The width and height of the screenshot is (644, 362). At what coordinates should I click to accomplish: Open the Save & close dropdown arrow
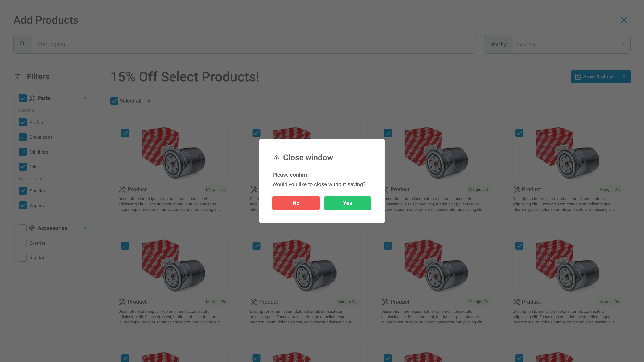[x=624, y=77]
